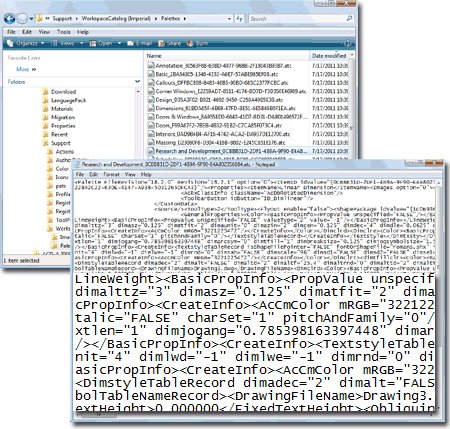The width and height of the screenshot is (450, 429).
Task: Click the Notepad title bar icon
Action: point(77,164)
